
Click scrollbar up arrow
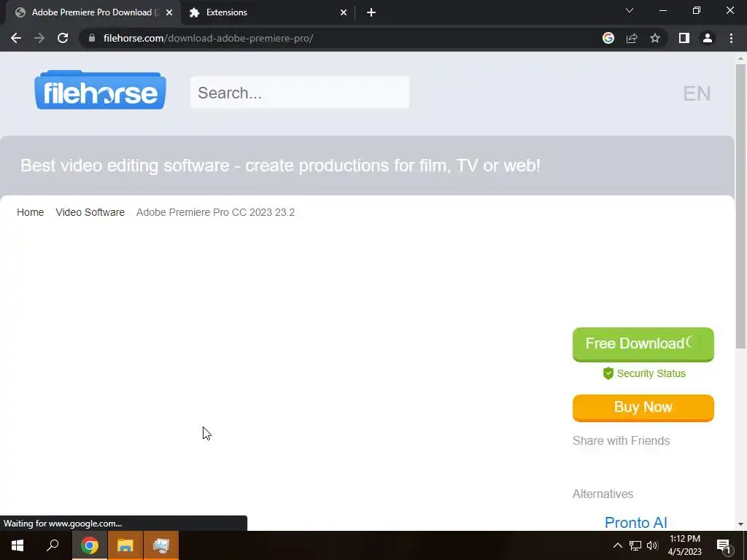click(x=740, y=58)
